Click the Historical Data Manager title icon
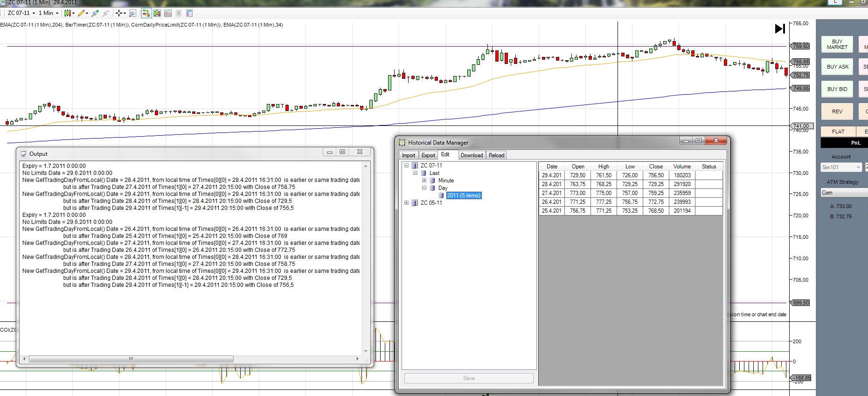868x396 pixels. tap(402, 143)
